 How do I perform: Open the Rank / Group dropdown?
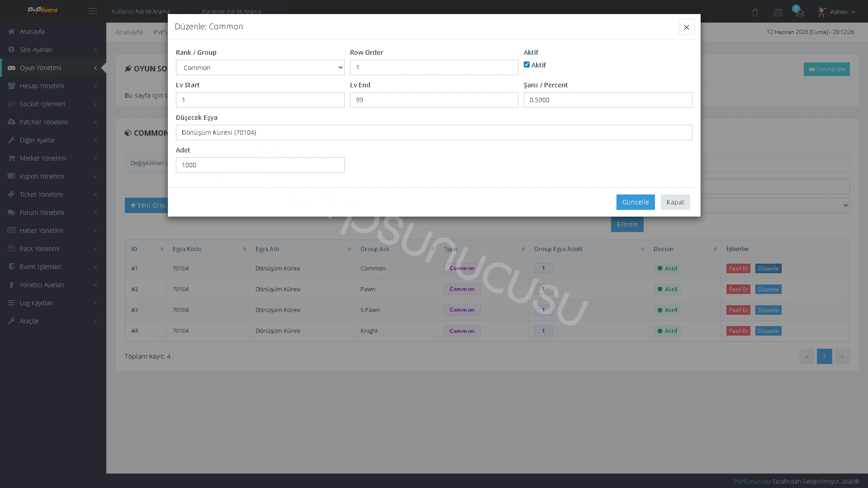click(x=260, y=68)
